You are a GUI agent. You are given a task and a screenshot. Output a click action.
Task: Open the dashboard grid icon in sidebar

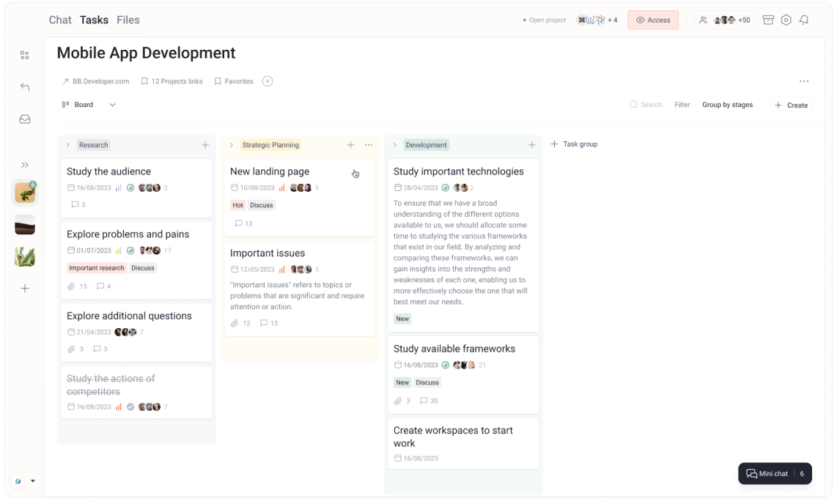[25, 55]
